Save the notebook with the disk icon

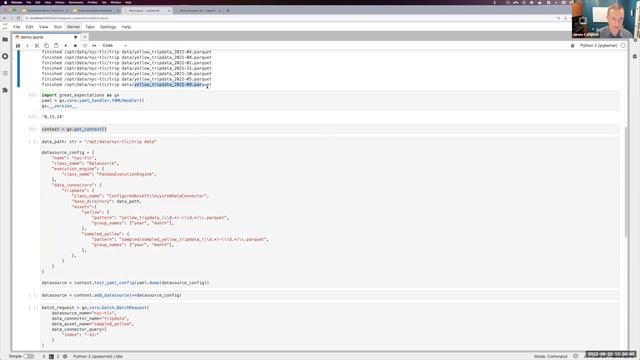click(18, 46)
